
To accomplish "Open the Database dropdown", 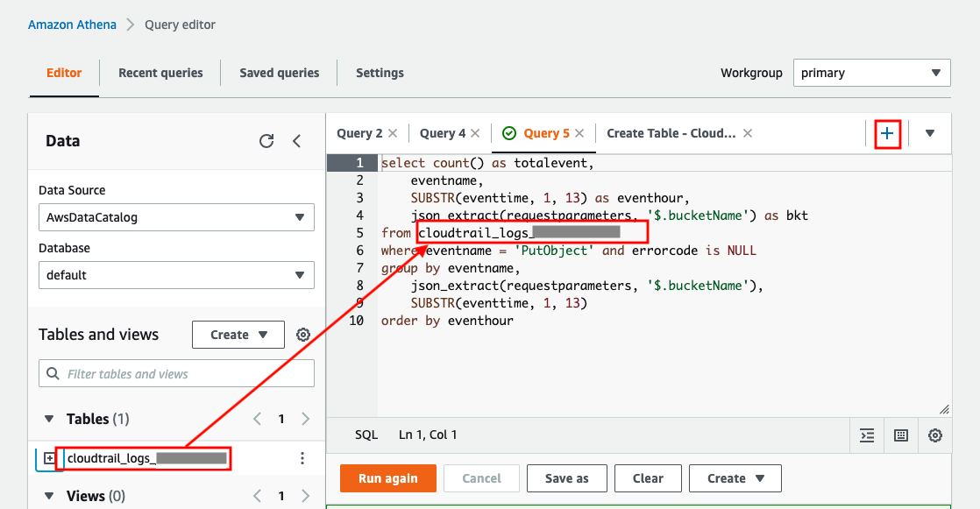I will [176, 275].
